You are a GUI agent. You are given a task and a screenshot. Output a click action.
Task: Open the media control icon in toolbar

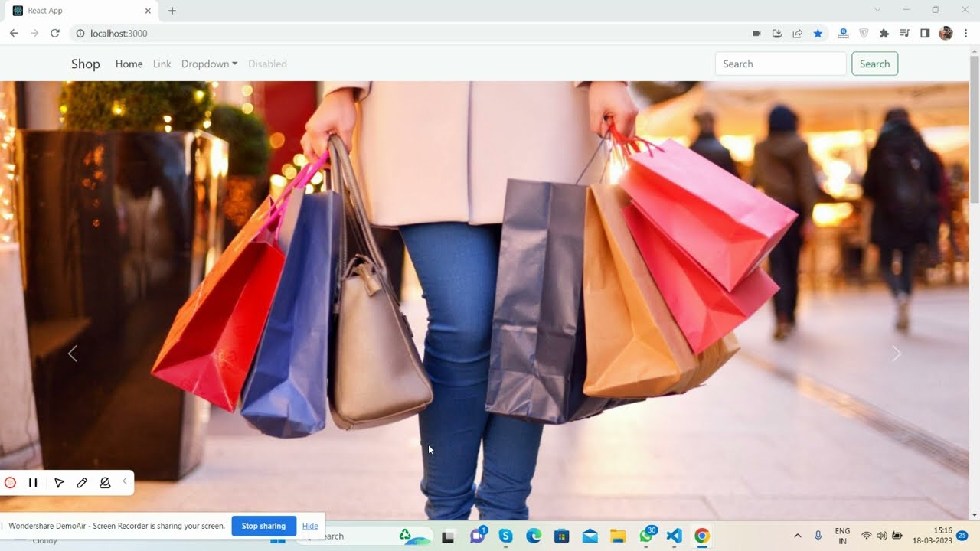tap(905, 33)
